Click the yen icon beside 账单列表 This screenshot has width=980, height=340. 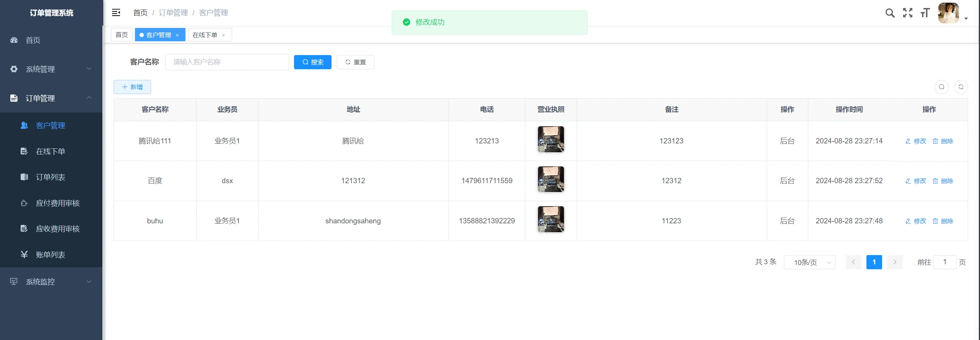click(x=24, y=254)
